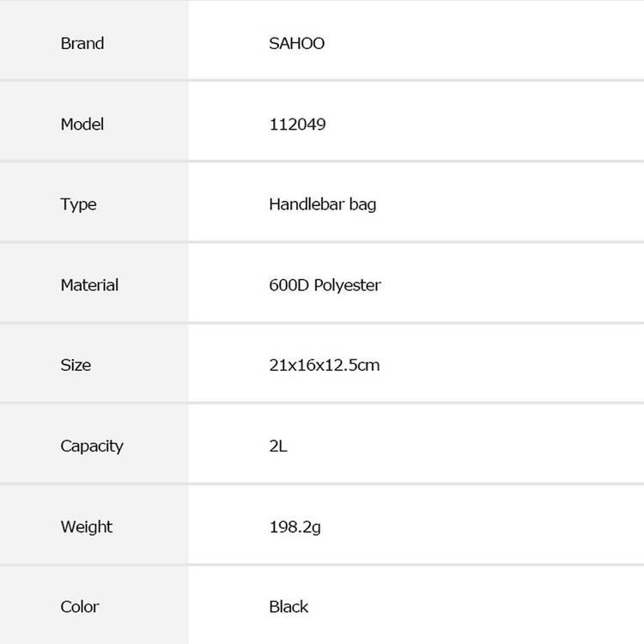Click the Size label cell
This screenshot has height=644, width=644.
pos(94,363)
